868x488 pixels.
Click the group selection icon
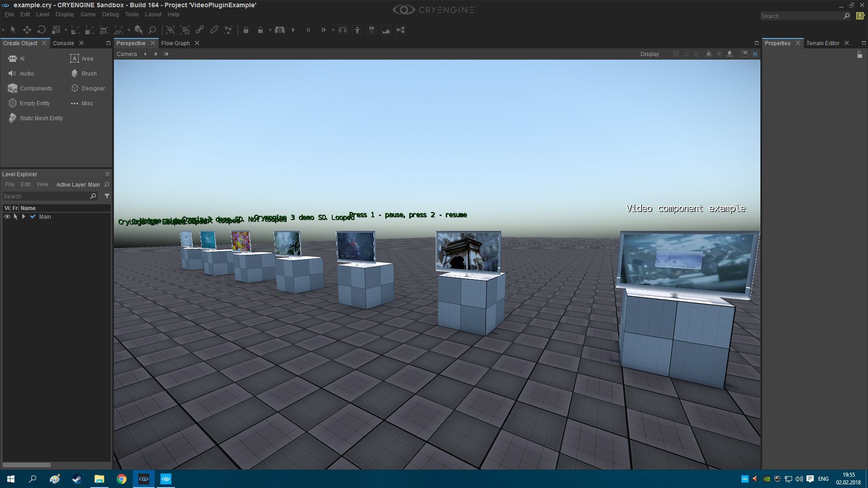(x=170, y=30)
